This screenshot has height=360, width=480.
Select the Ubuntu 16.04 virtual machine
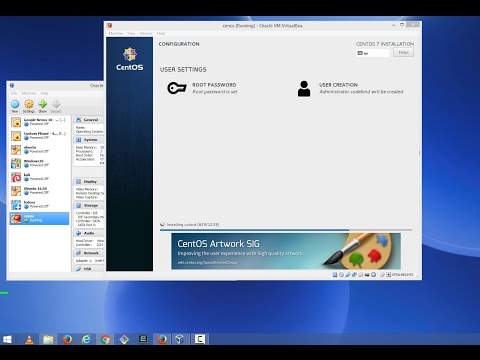39,191
